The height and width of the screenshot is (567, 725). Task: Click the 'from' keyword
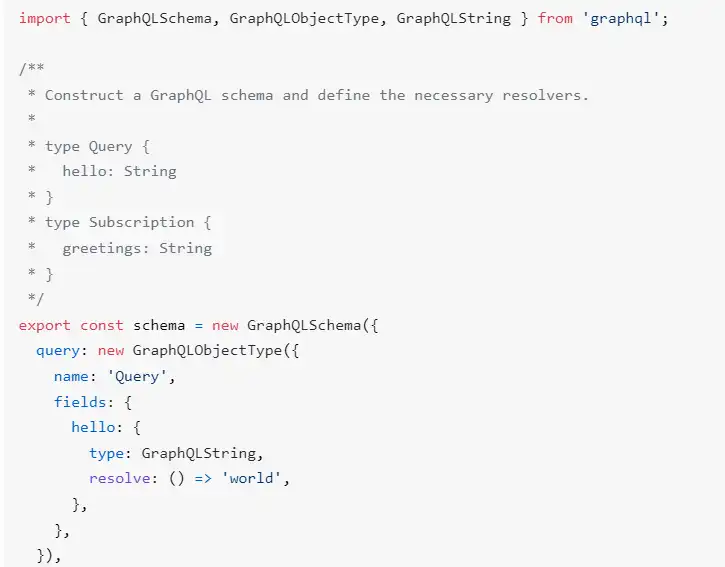[x=555, y=18]
